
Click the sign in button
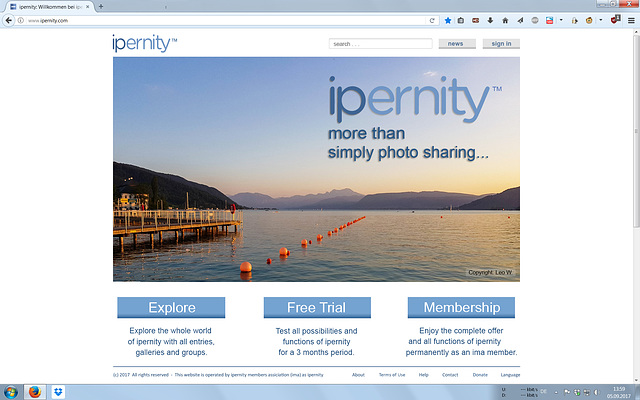click(x=501, y=44)
